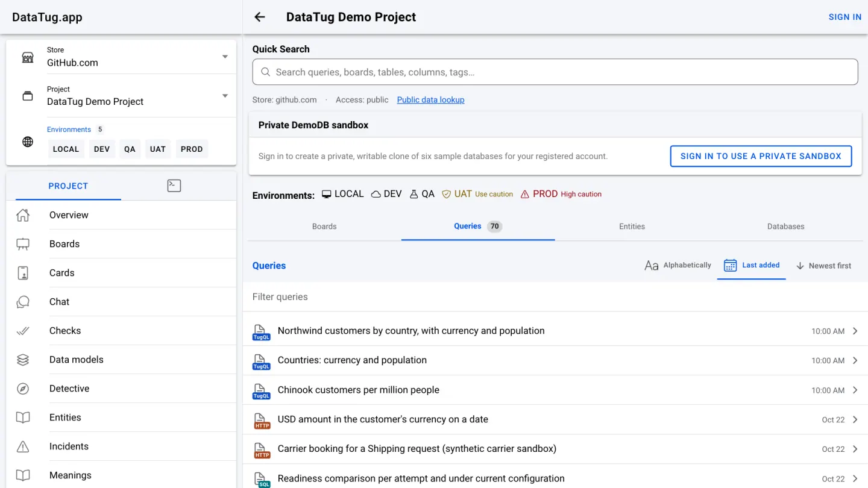The image size is (868, 488).
Task: Click the Data models layers icon
Action: pos(23,360)
